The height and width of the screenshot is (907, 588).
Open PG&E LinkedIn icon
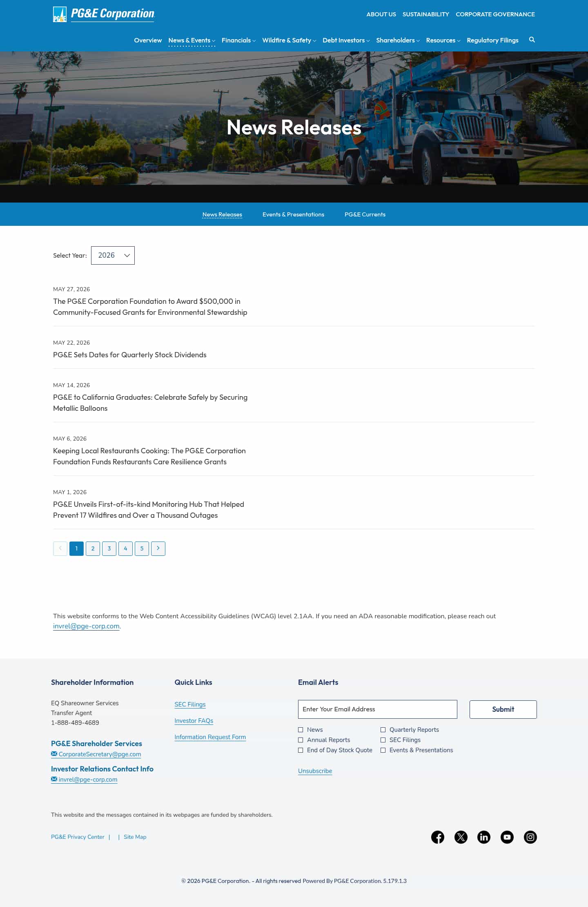click(484, 837)
